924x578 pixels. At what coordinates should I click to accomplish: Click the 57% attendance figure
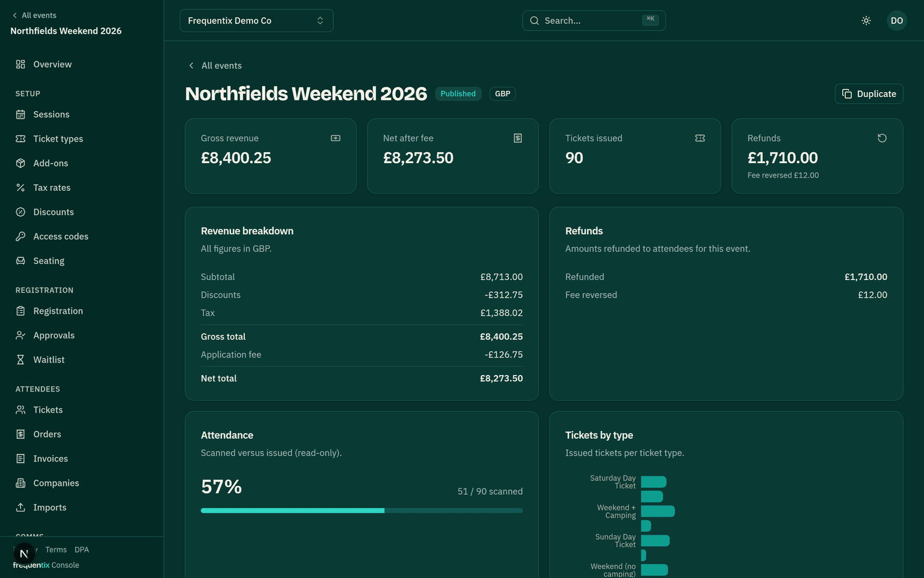tap(221, 486)
